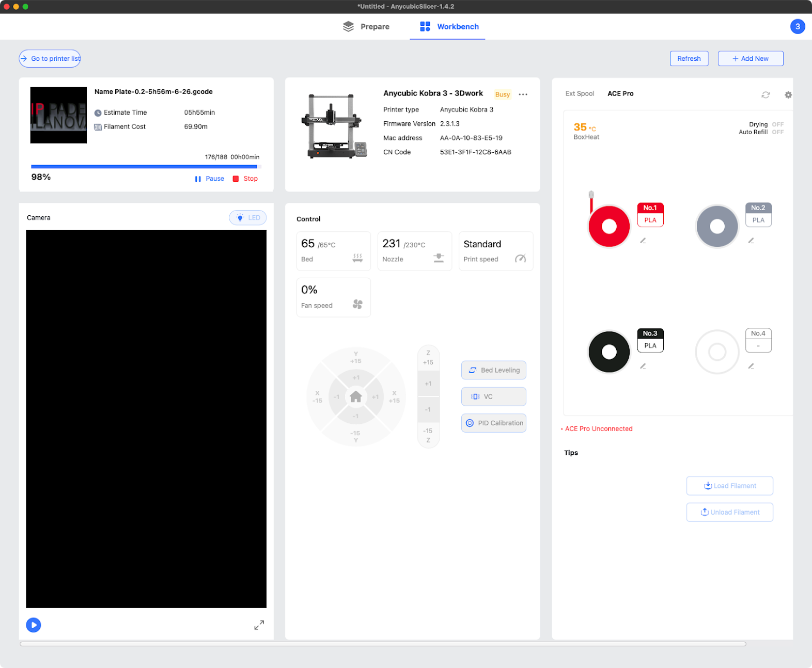Start Bed Leveling
This screenshot has height=668, width=812.
coord(494,370)
